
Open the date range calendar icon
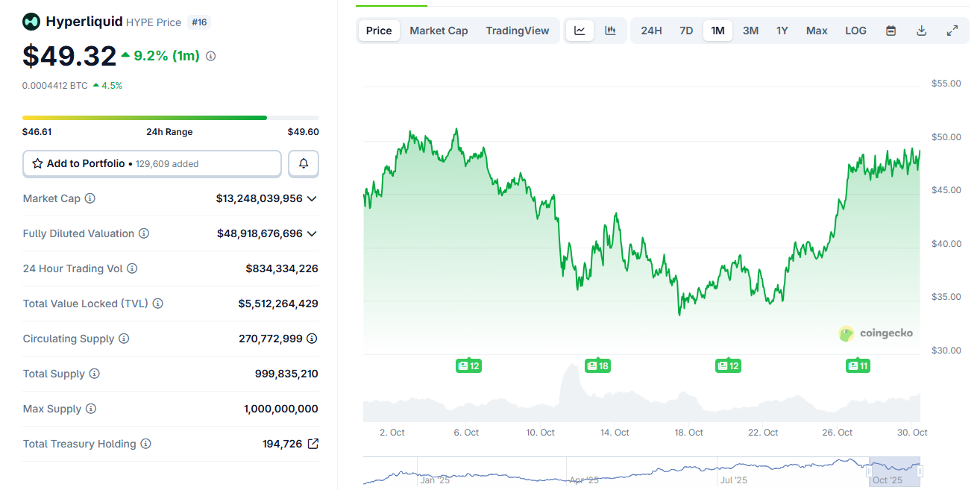(891, 31)
